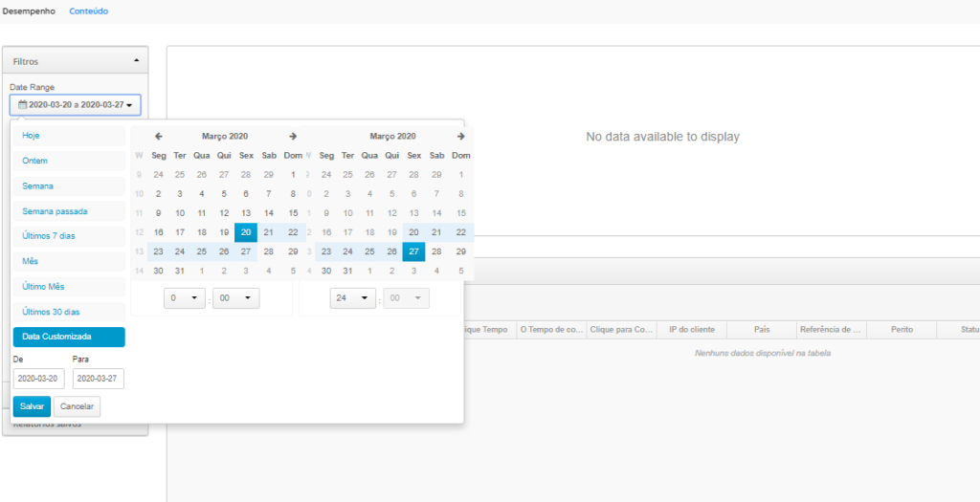Open the Date Range picker dropdown

[x=76, y=104]
